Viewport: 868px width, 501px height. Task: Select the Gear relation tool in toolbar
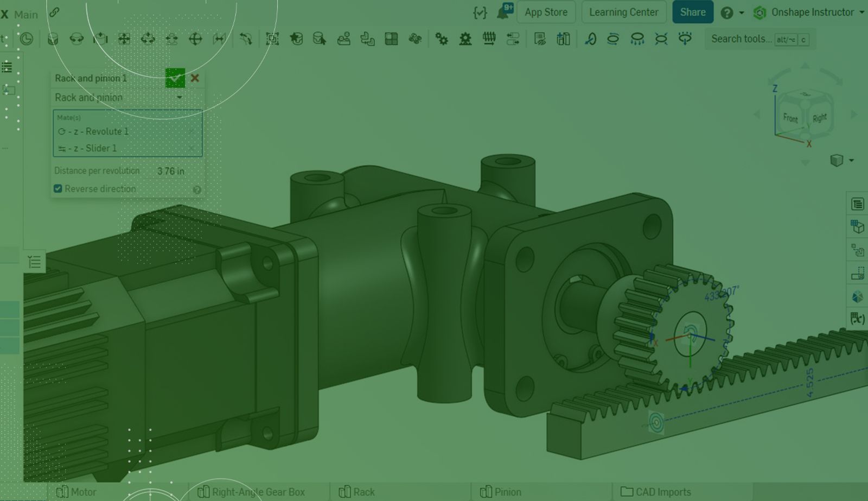click(x=442, y=39)
